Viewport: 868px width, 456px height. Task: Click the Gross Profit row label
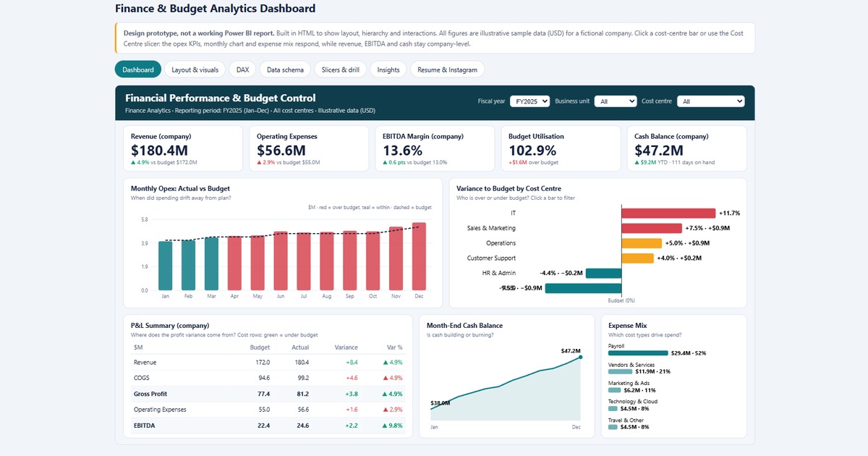[150, 394]
